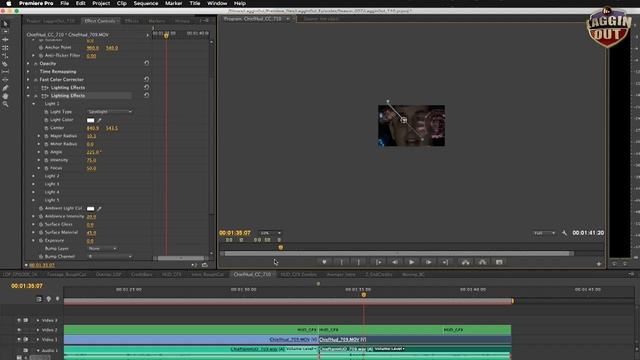Open the Light Type dropdown

coord(110,111)
